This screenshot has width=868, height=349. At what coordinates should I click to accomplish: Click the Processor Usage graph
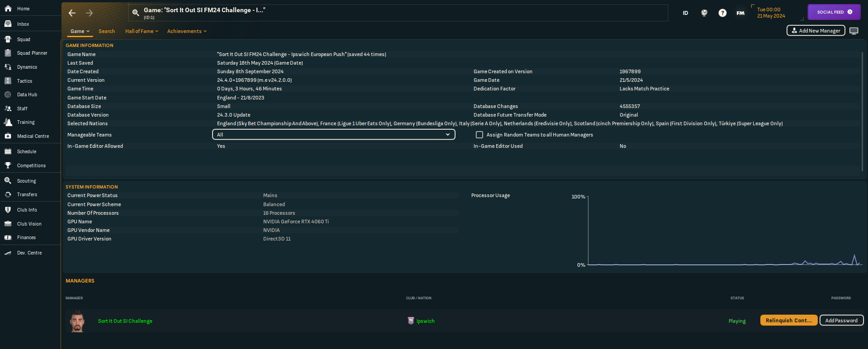point(724,231)
